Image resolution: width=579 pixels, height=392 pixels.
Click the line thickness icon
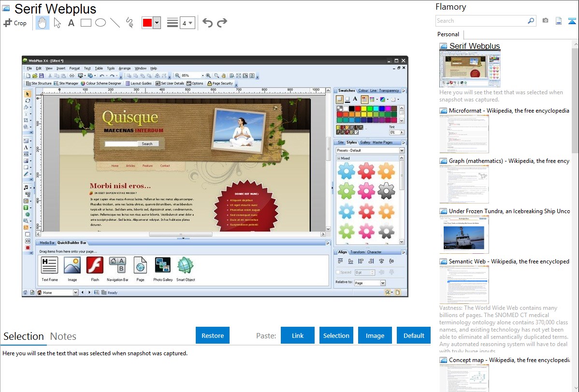(173, 23)
